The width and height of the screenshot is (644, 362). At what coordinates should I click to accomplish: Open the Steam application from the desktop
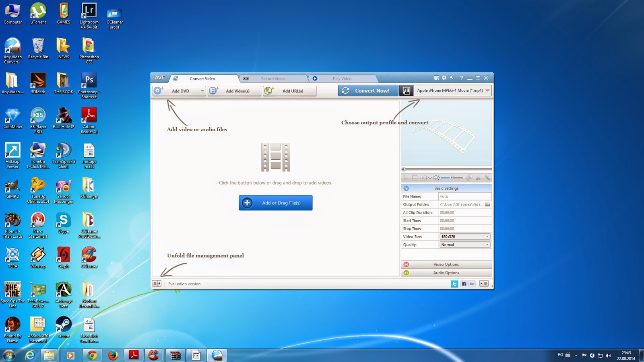[x=63, y=324]
